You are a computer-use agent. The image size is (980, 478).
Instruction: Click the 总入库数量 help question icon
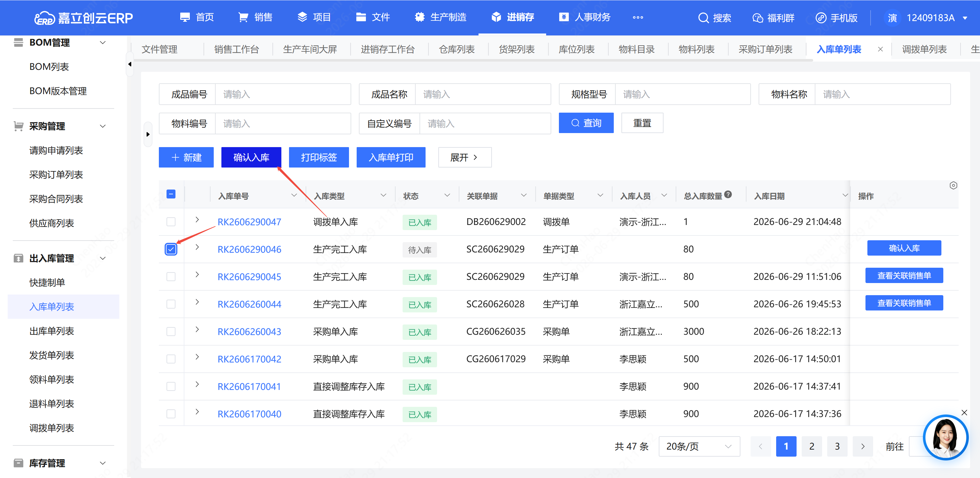click(728, 194)
